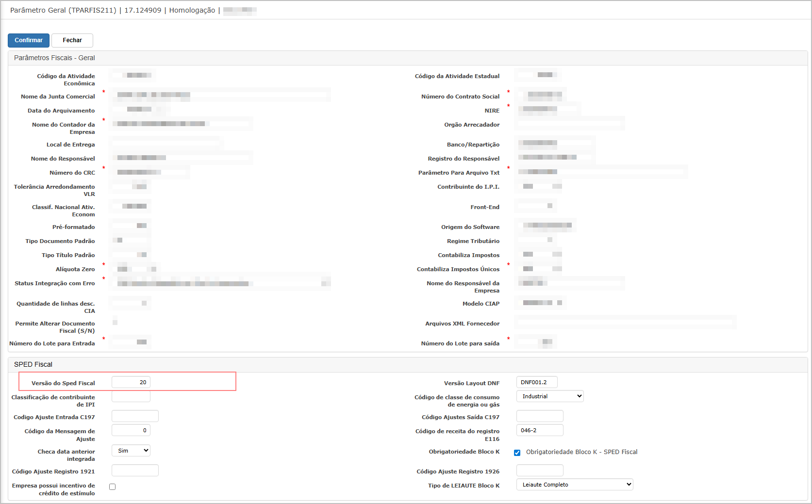812x504 pixels.
Task: Toggle Obrigatoriedade Bloco K checkbox
Action: point(517,453)
